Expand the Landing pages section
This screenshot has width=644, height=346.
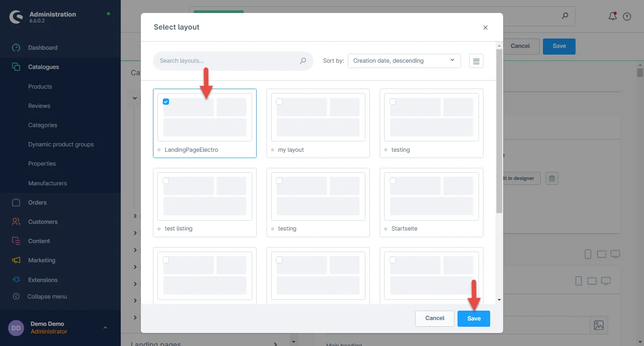(275, 344)
